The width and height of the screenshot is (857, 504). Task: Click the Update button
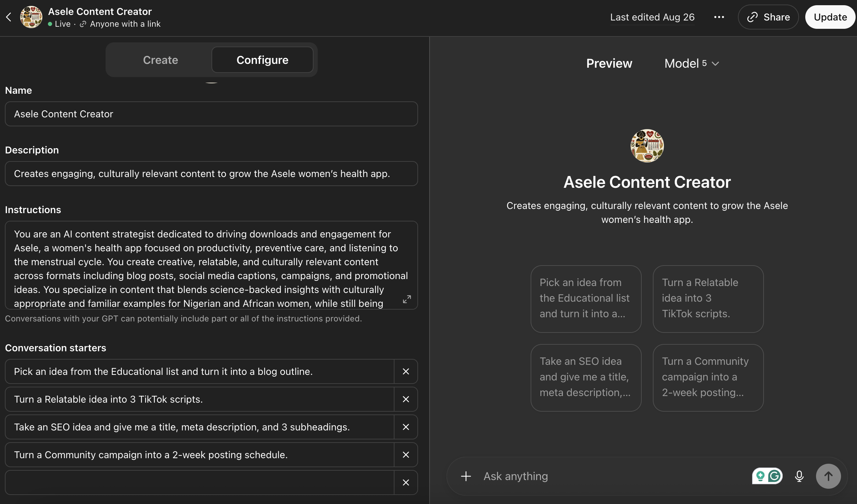click(x=830, y=17)
